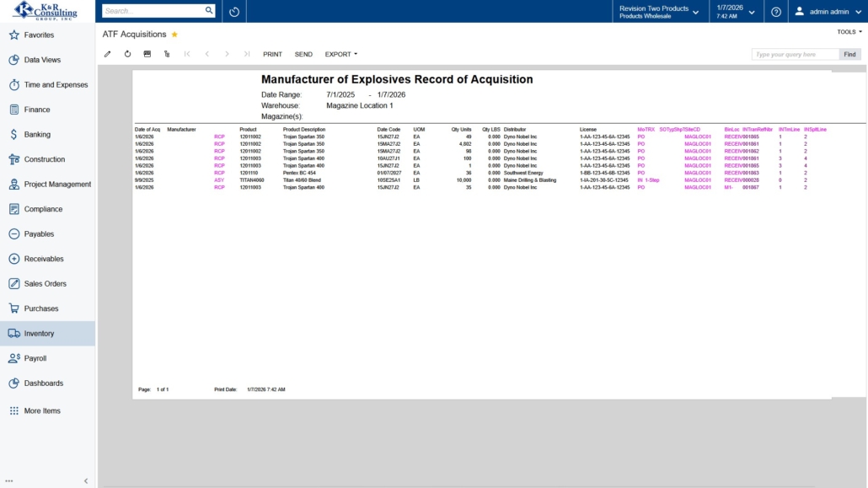The height and width of the screenshot is (488, 868).
Task: Open the business date 1/7/2026 selector
Action: (x=736, y=12)
